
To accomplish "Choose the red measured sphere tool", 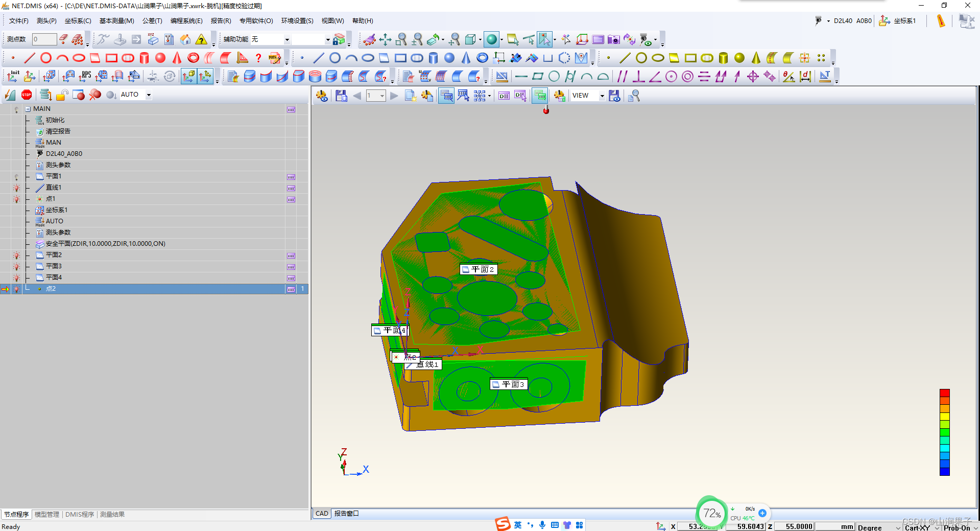I will pyautogui.click(x=160, y=58).
